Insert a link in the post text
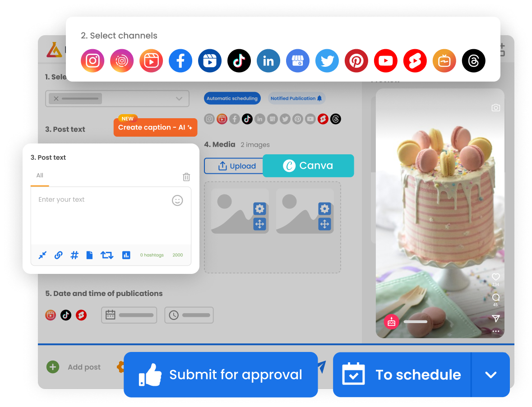The width and height of the screenshot is (532, 407). coord(58,255)
